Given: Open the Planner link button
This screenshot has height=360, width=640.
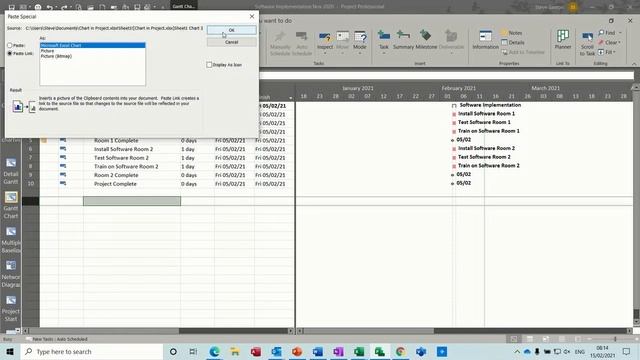Looking at the screenshot, I should tap(563, 40).
